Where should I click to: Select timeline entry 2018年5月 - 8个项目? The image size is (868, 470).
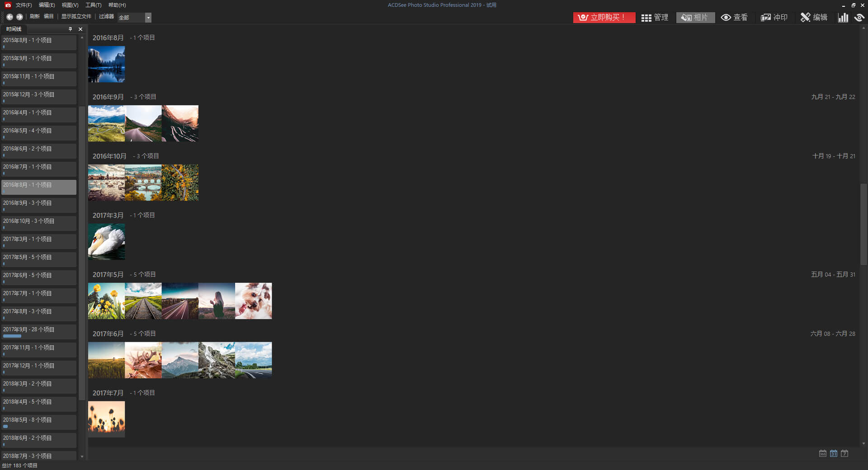tap(39, 422)
